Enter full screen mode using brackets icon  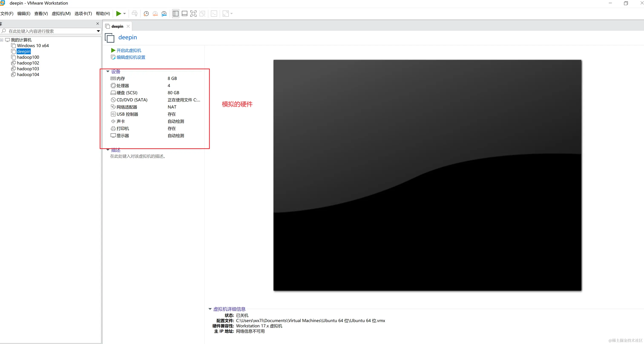(x=193, y=13)
